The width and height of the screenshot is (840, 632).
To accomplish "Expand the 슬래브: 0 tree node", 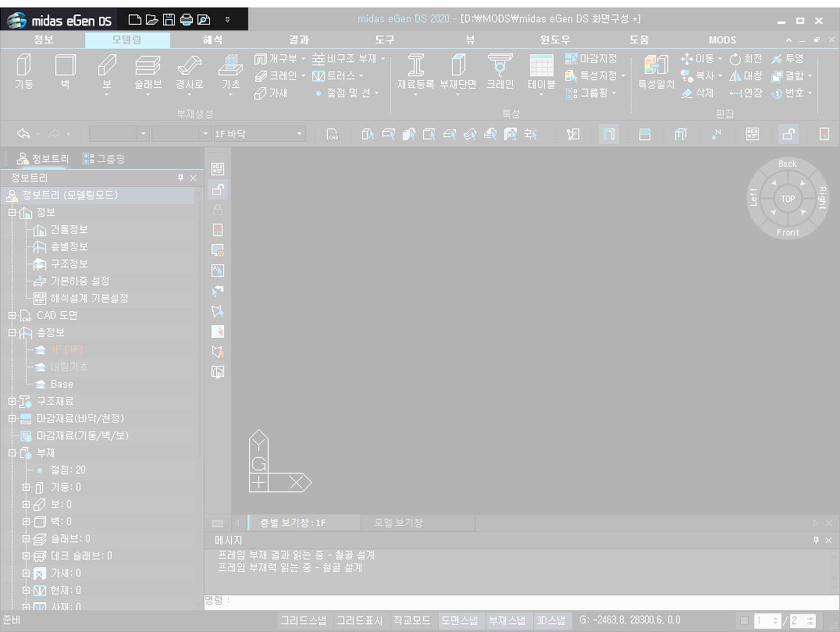I will (x=26, y=539).
